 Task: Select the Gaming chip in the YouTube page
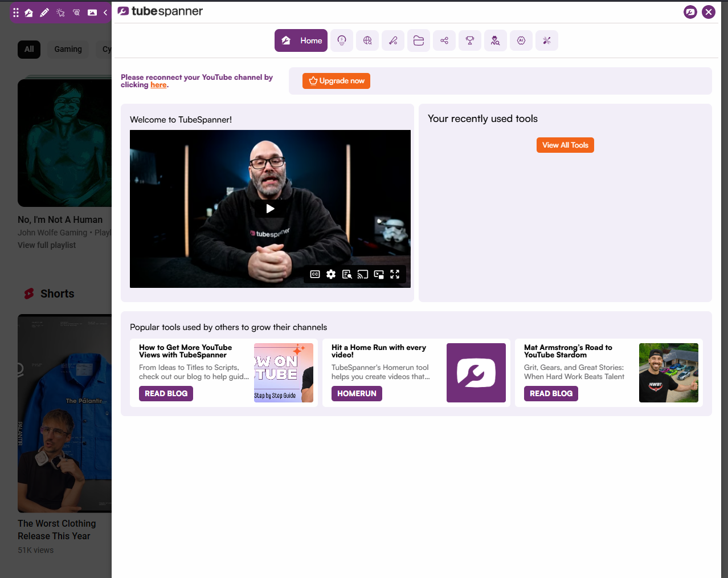coord(68,50)
